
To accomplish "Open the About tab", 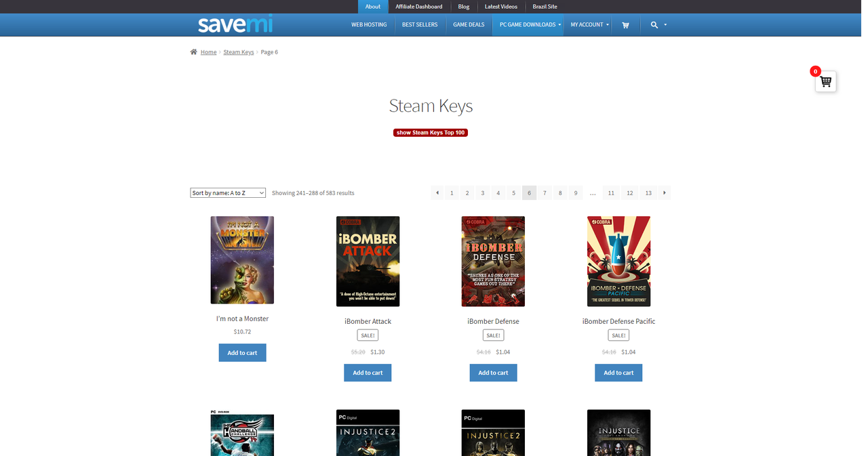I will (x=373, y=7).
